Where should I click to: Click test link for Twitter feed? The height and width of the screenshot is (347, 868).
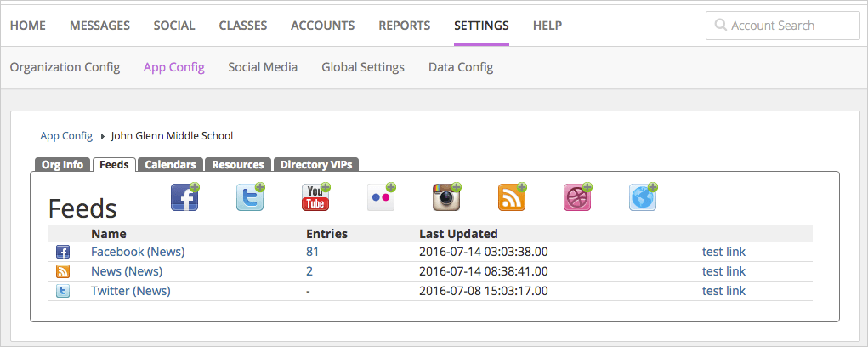(723, 291)
